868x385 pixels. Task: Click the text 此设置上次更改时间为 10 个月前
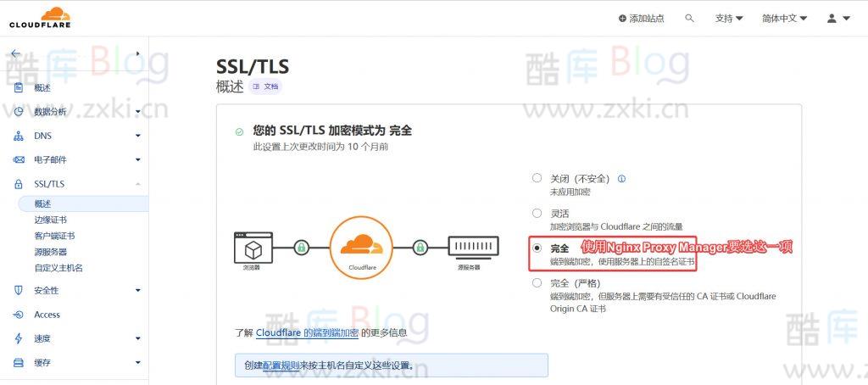point(320,148)
